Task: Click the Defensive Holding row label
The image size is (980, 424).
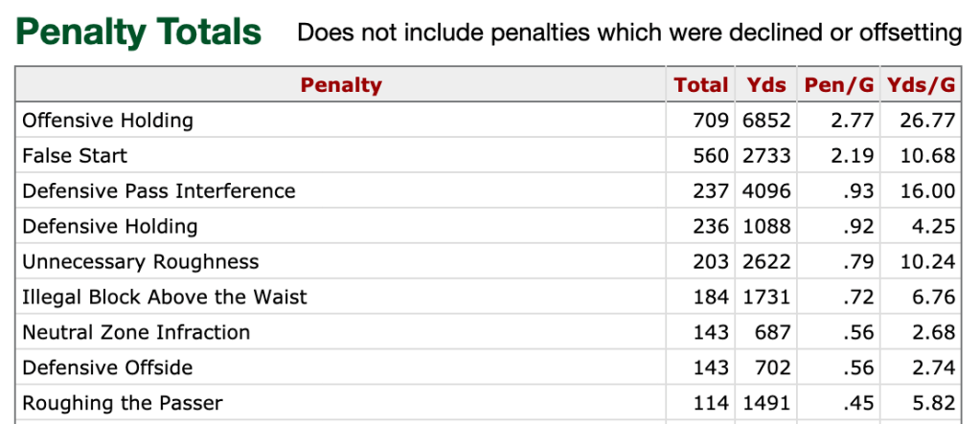Action: (x=110, y=226)
